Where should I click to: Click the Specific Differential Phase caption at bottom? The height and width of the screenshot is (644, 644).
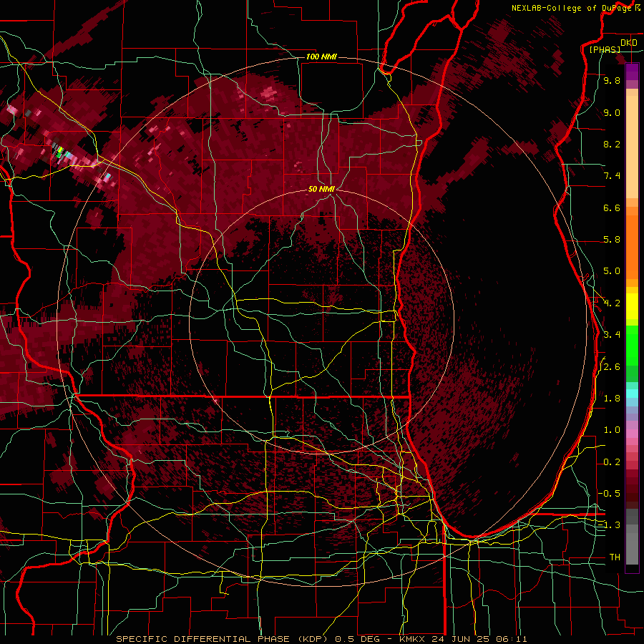pyautogui.click(x=321, y=639)
